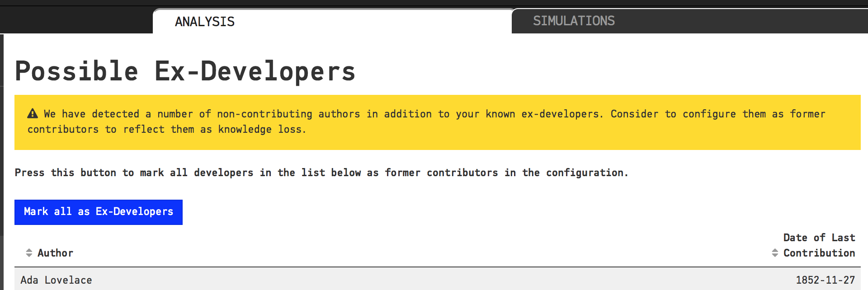The height and width of the screenshot is (290, 868).
Task: Click Mark all as Ex-Developers button
Action: pyautogui.click(x=99, y=212)
